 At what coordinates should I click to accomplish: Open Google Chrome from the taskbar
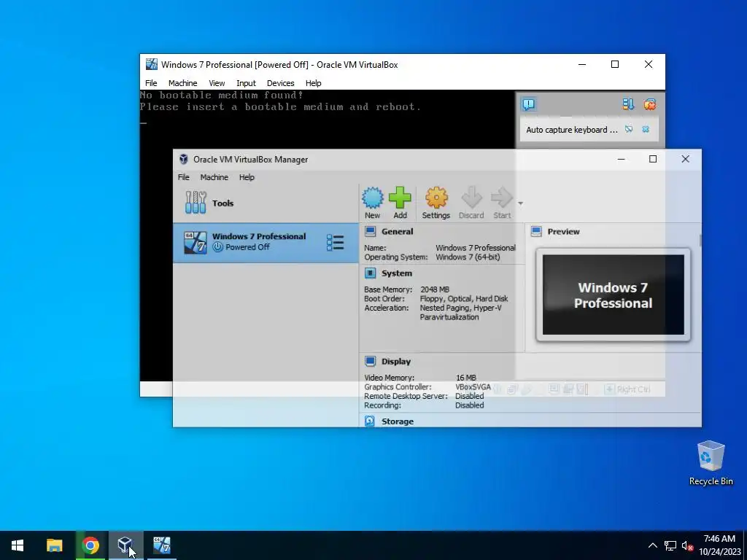tap(90, 545)
